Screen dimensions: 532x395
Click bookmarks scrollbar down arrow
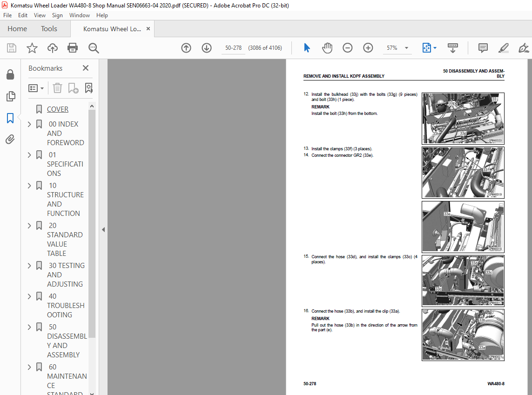tap(92, 393)
